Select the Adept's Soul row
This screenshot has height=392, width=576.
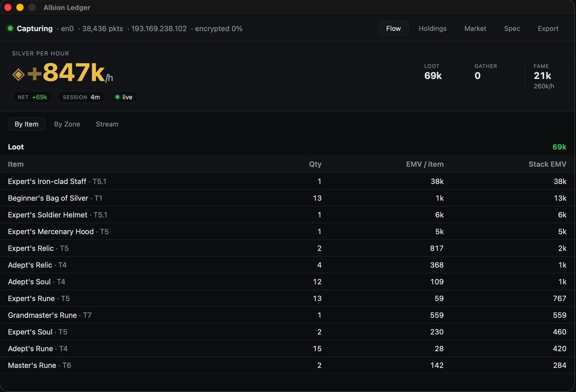click(x=287, y=282)
